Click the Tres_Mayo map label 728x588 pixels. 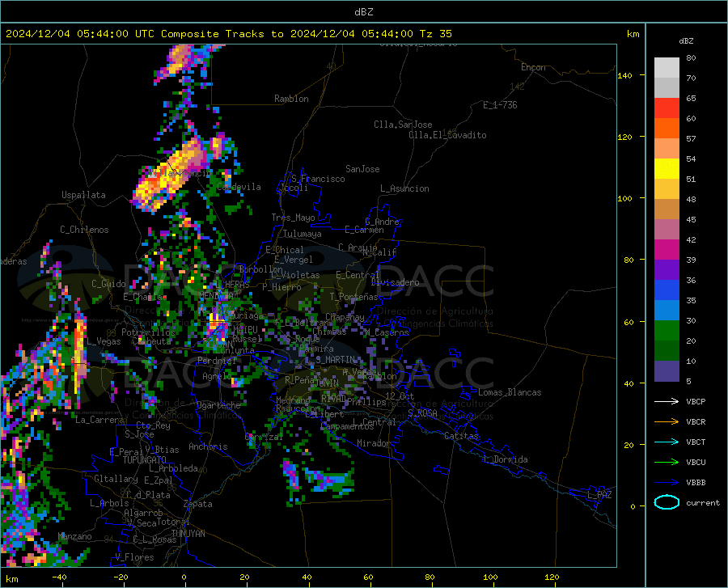[293, 218]
